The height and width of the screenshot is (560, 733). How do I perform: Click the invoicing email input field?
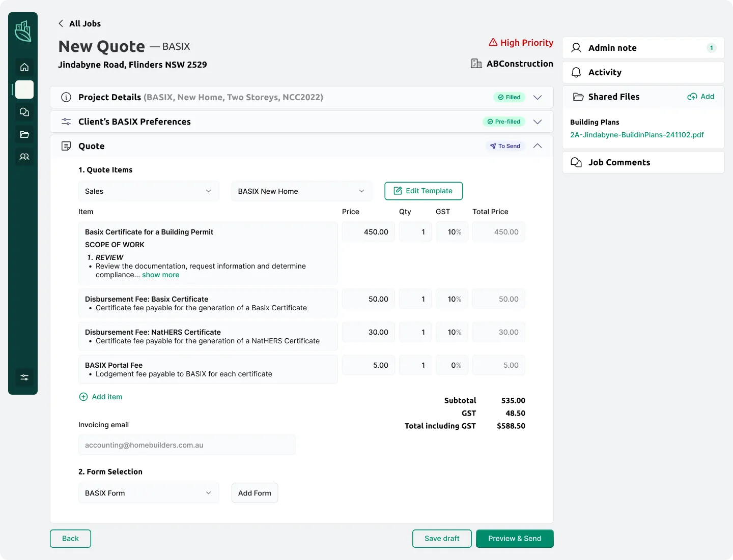click(186, 445)
